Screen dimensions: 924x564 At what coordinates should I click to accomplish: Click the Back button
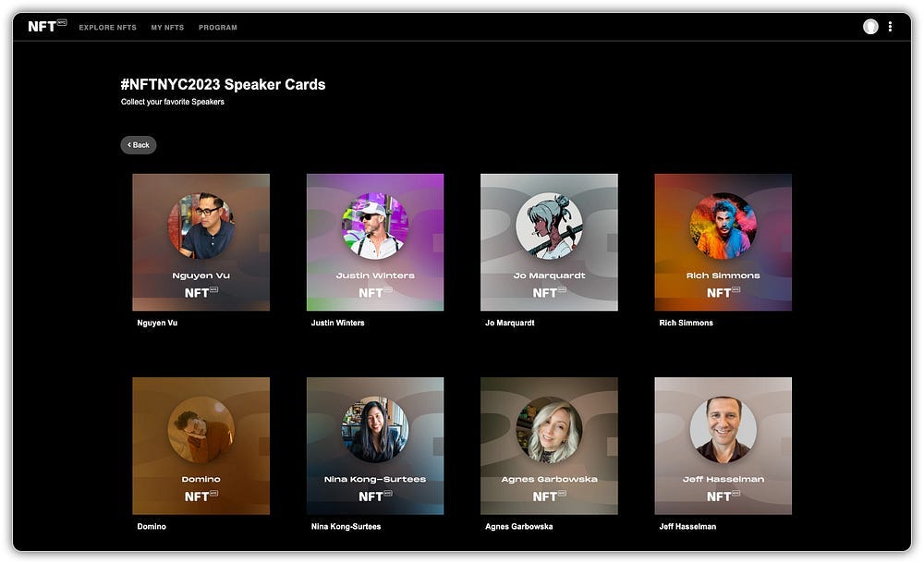139,145
